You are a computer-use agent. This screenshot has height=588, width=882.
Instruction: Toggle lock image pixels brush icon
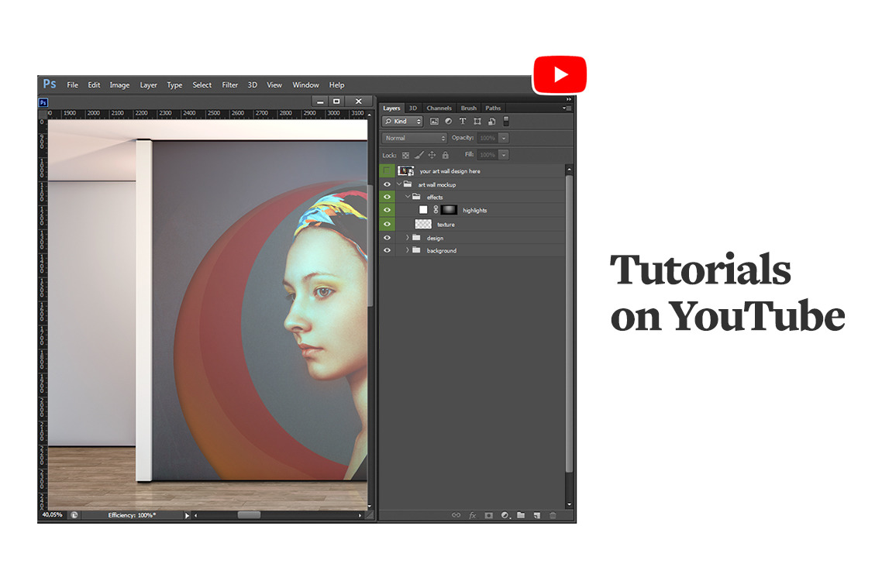[x=419, y=155]
